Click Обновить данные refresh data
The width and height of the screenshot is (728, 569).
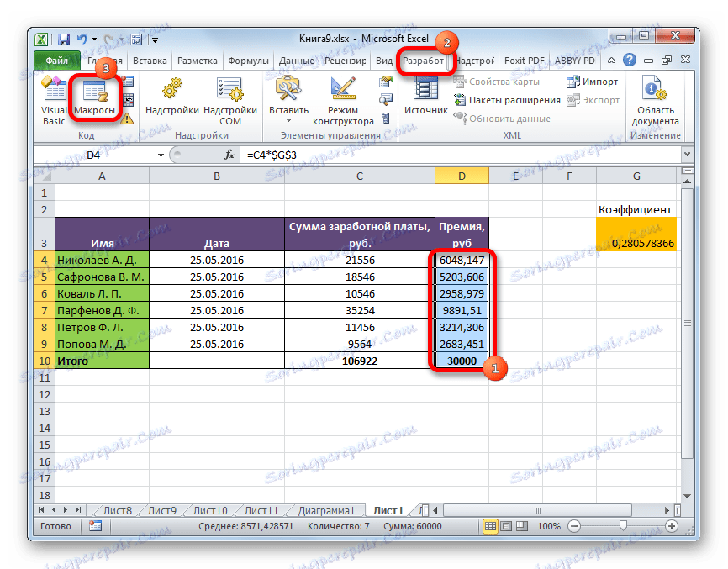tap(502, 119)
